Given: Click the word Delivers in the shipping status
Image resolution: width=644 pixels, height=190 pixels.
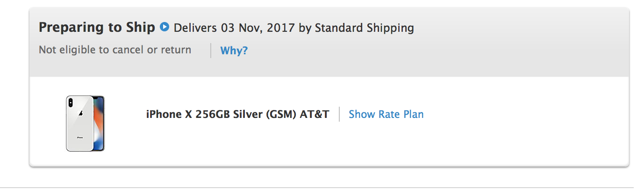Looking at the screenshot, I should point(195,28).
